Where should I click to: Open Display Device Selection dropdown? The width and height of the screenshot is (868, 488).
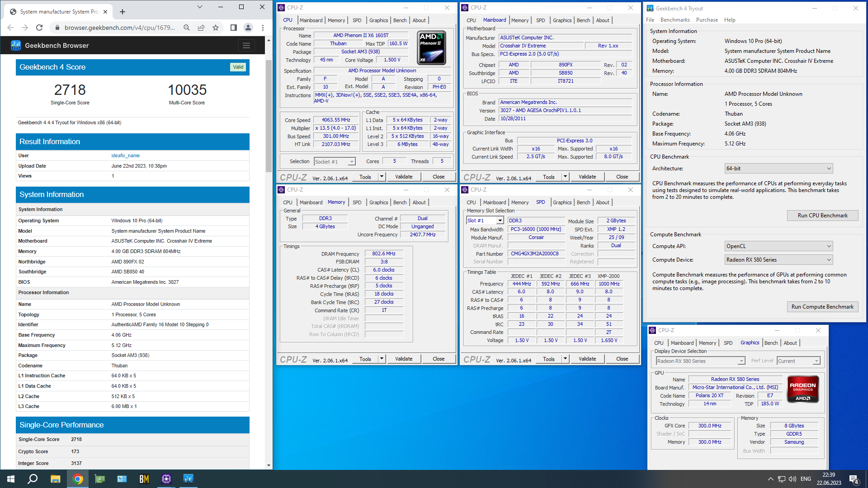click(x=700, y=361)
